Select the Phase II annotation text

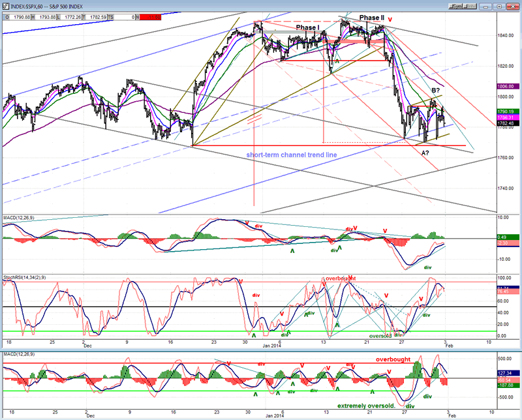coord(372,18)
